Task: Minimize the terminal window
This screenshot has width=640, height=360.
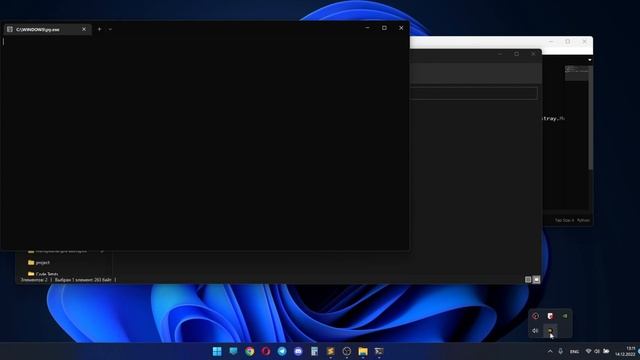Action: pyautogui.click(x=367, y=28)
